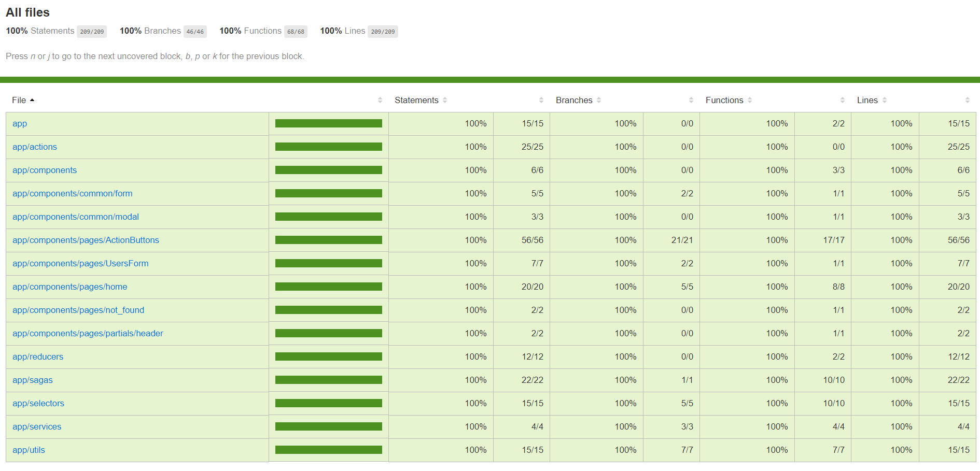Click the coverage bar in the app/actions row
The width and height of the screenshot is (980, 471).
(329, 147)
